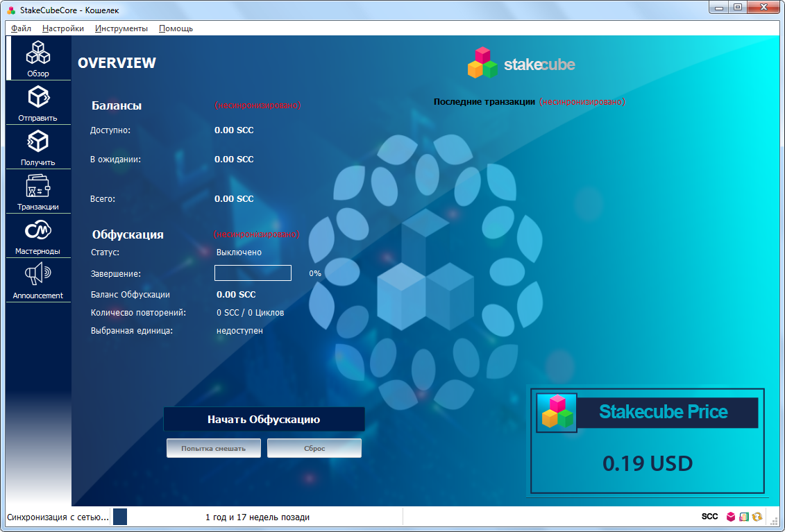Open the Файл menu

[21, 28]
